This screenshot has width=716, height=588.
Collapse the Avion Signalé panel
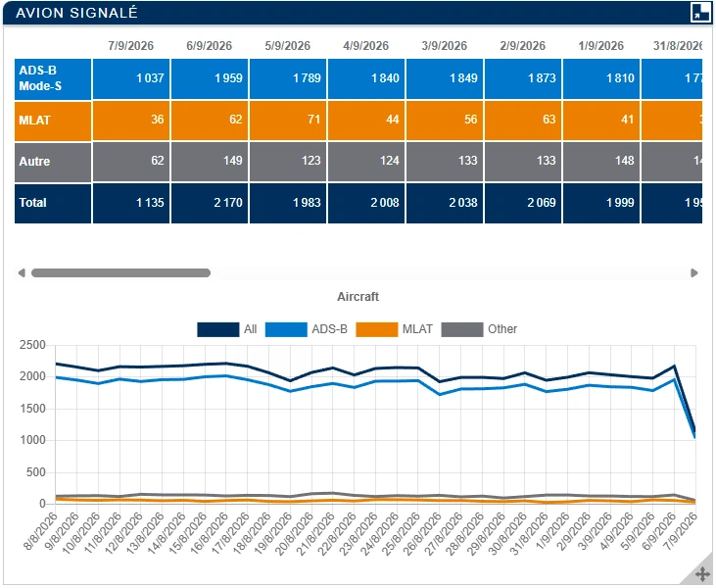700,13
